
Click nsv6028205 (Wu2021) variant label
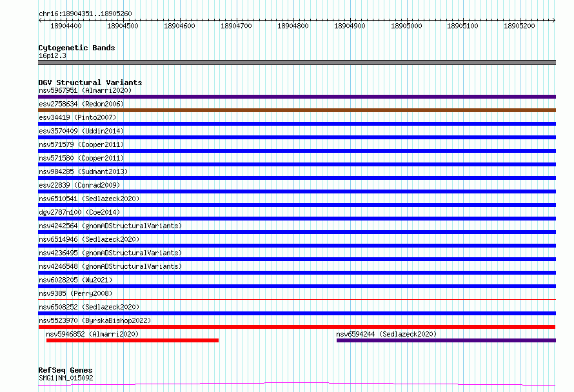tap(75, 280)
